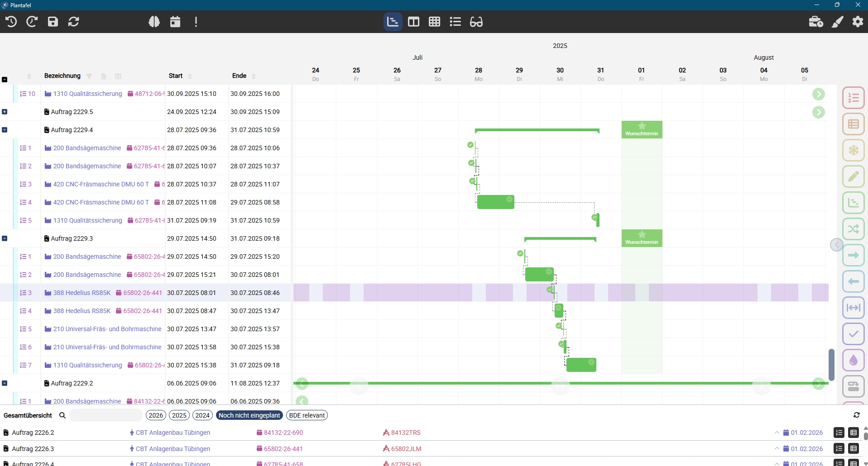This screenshot has height=466, width=868.
Task: Switch to the split columns view
Action: point(413,22)
